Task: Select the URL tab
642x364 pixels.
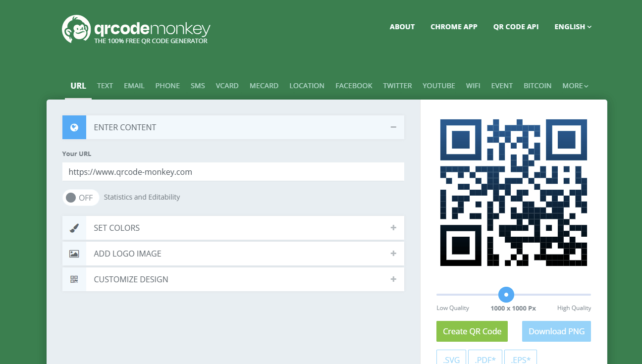Action: (78, 86)
